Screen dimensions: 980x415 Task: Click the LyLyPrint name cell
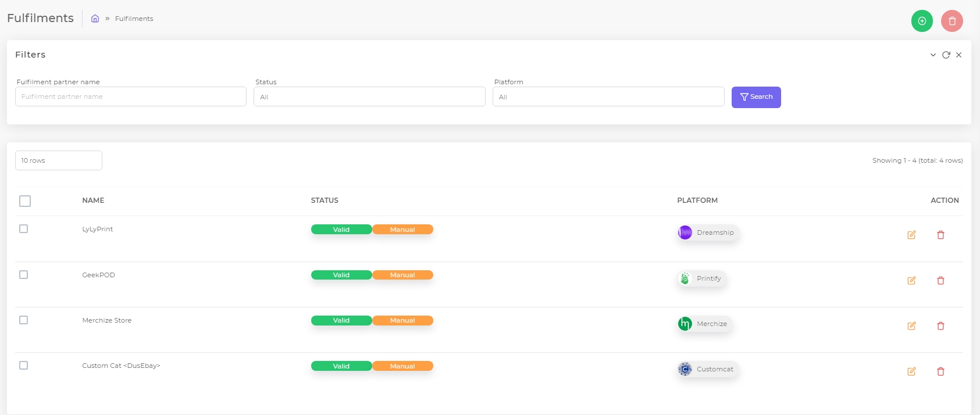(98, 229)
